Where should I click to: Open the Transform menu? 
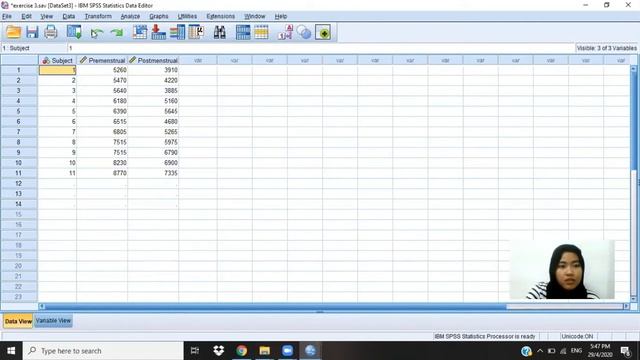point(98,16)
